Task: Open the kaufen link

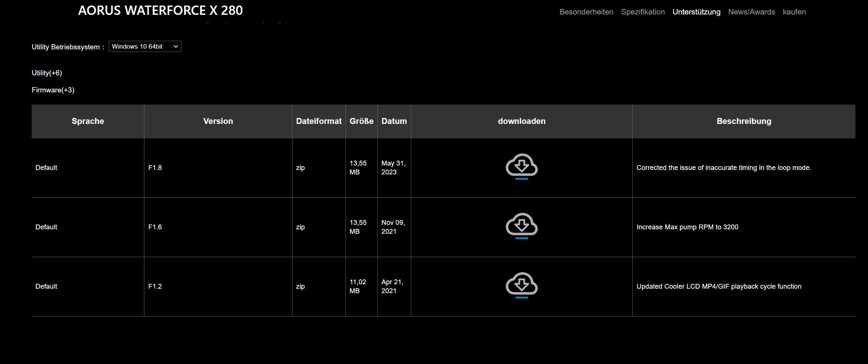Action: pyautogui.click(x=794, y=12)
